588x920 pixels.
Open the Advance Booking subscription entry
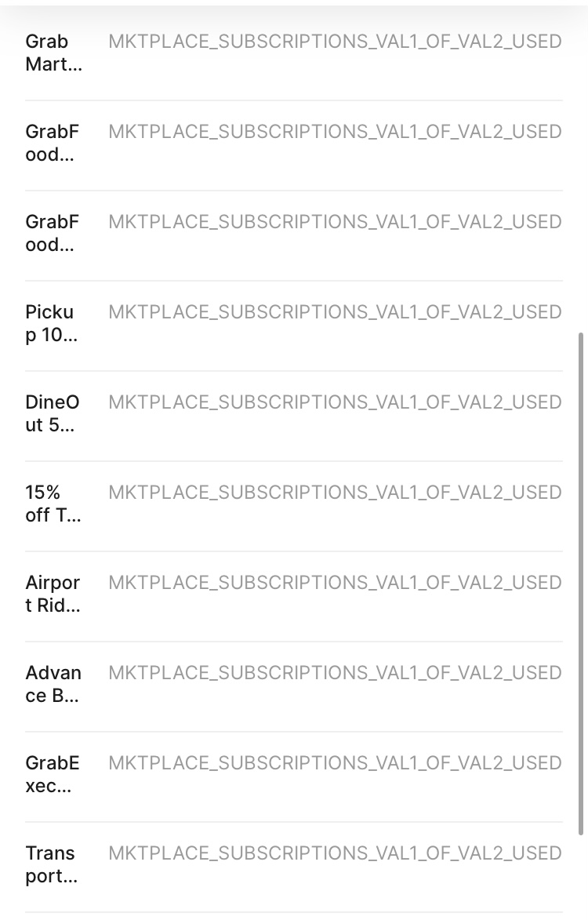pos(53,685)
